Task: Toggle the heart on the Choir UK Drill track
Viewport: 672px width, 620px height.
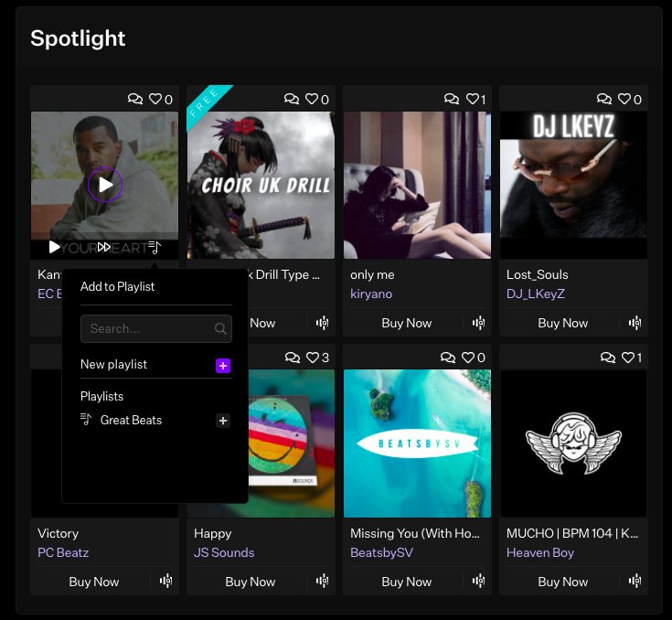Action: pos(311,99)
